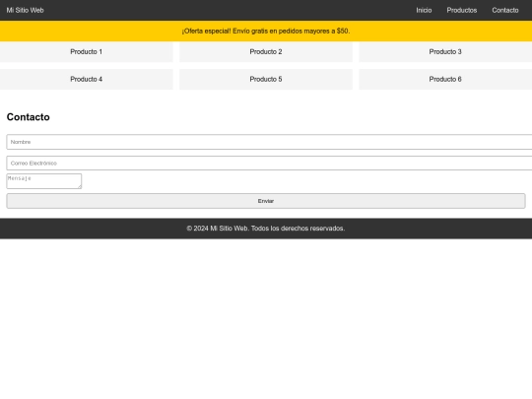The height and width of the screenshot is (399, 532).
Task: Click into the Mensaje text area
Action: 44,181
